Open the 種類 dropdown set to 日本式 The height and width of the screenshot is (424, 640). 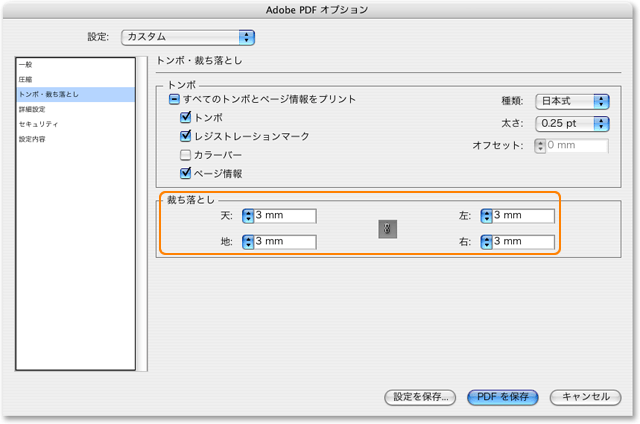coord(572,101)
